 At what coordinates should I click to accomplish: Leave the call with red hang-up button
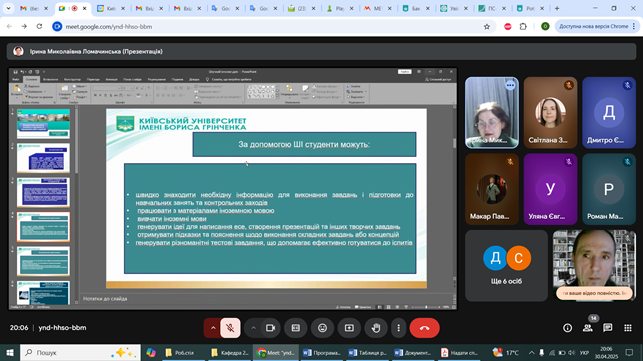point(424,328)
